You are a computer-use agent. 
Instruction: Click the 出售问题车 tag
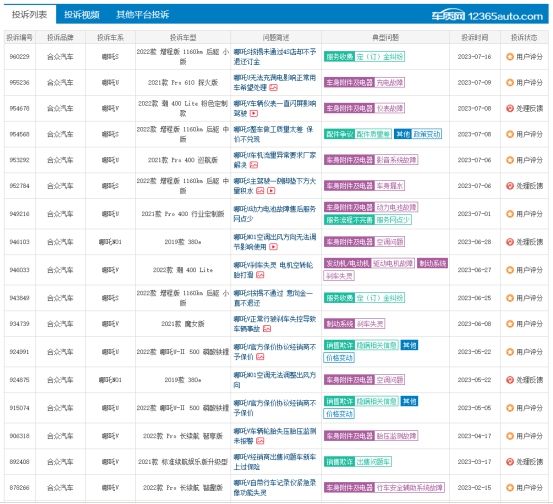[373, 462]
